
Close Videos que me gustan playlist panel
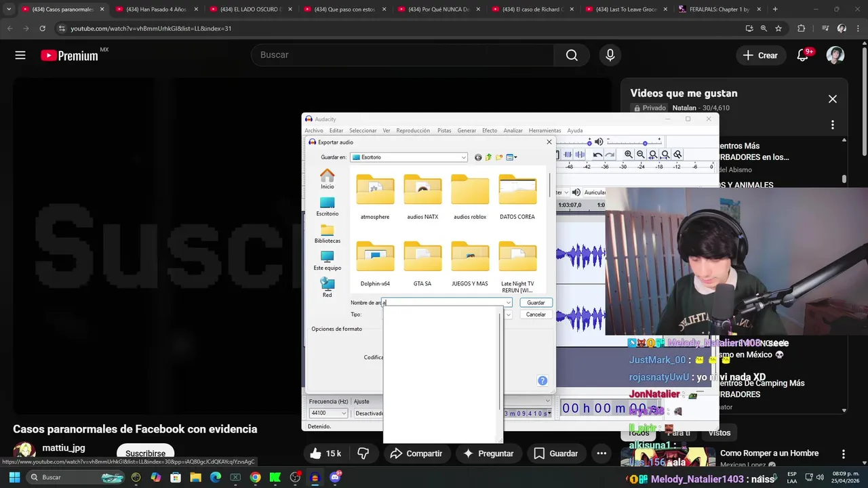click(833, 99)
